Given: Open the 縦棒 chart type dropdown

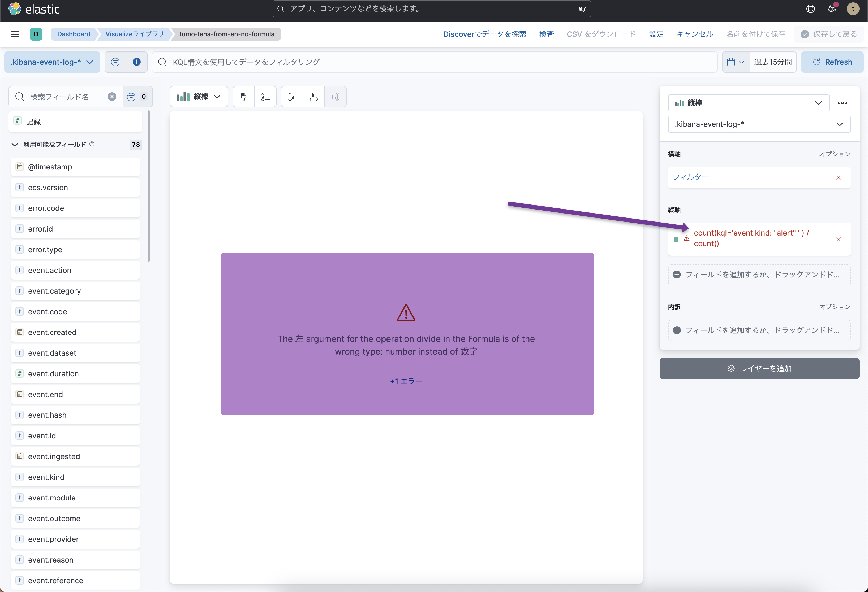Looking at the screenshot, I should [199, 96].
